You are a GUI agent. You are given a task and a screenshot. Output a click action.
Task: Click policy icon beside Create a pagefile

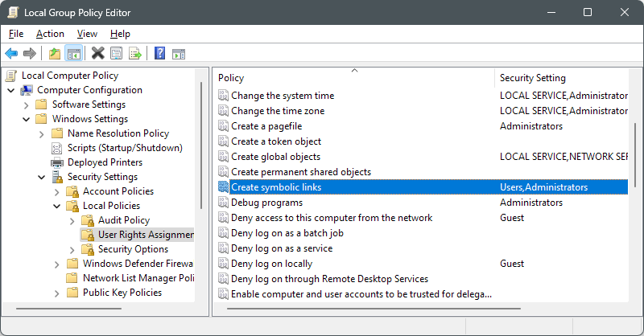[x=223, y=126]
